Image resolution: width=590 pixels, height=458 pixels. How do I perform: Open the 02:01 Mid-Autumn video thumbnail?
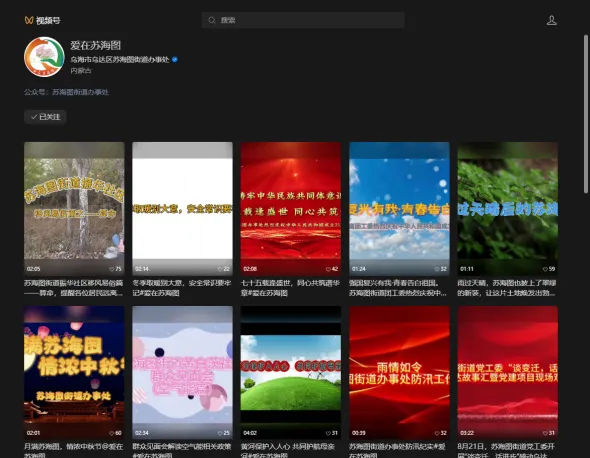click(74, 373)
